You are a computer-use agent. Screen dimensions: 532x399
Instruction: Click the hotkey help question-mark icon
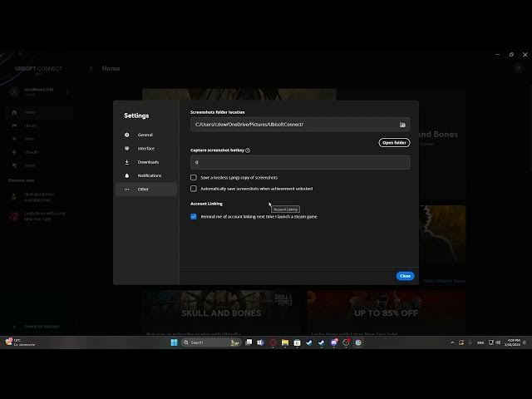248,150
